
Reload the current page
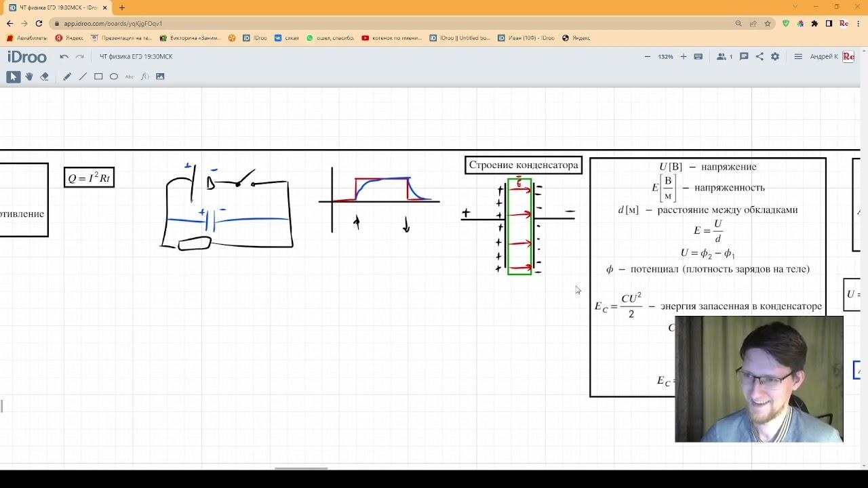click(39, 23)
